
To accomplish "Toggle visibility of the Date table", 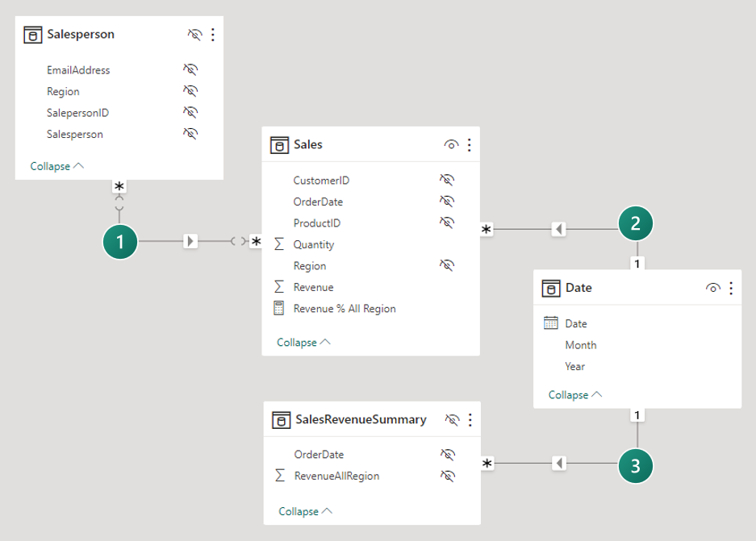I will click(x=713, y=288).
